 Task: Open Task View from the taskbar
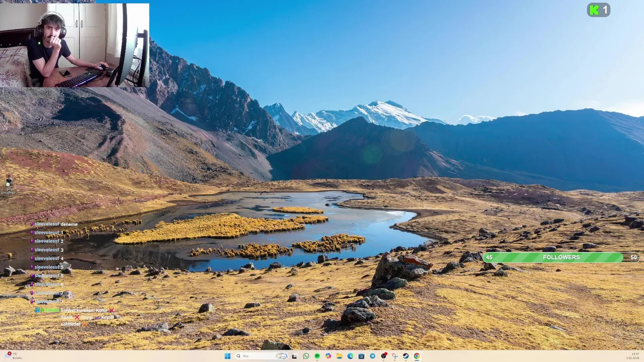click(294, 356)
